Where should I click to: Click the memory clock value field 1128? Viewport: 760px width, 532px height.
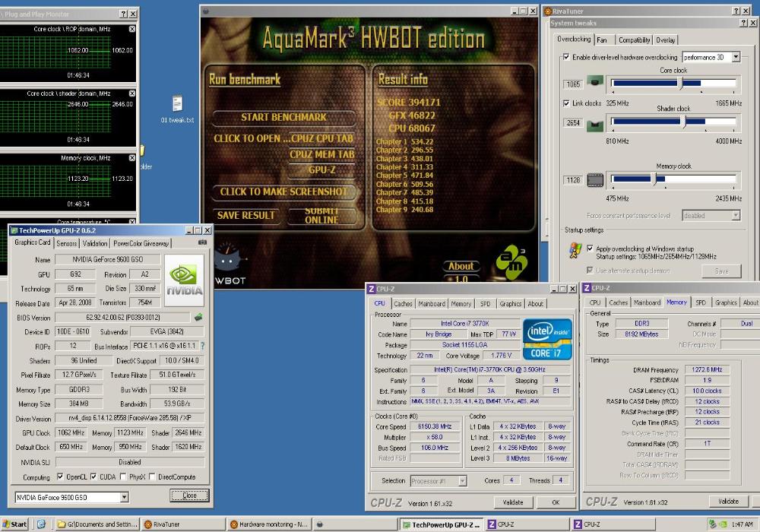click(573, 180)
